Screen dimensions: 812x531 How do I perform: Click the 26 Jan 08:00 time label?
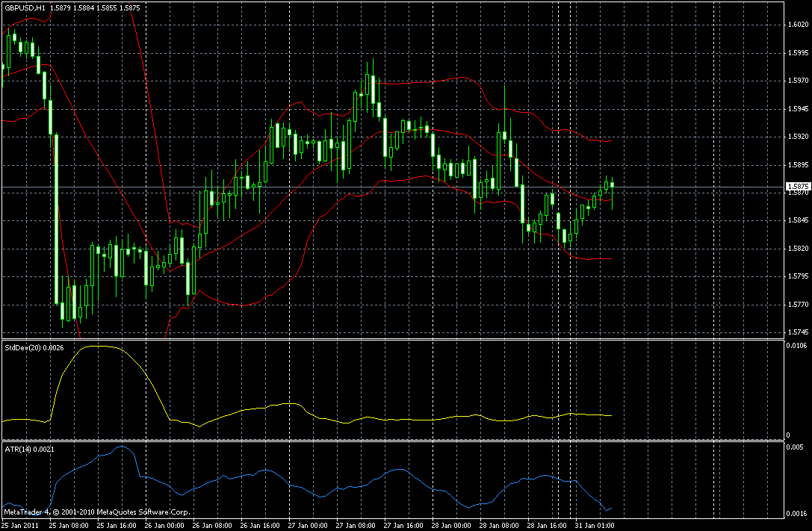pyautogui.click(x=212, y=526)
